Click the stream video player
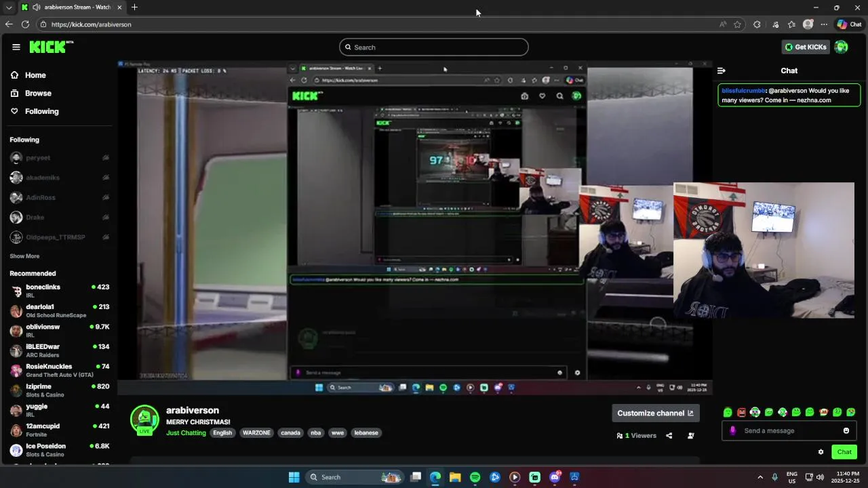Screen dimensions: 868x488 point(414,227)
